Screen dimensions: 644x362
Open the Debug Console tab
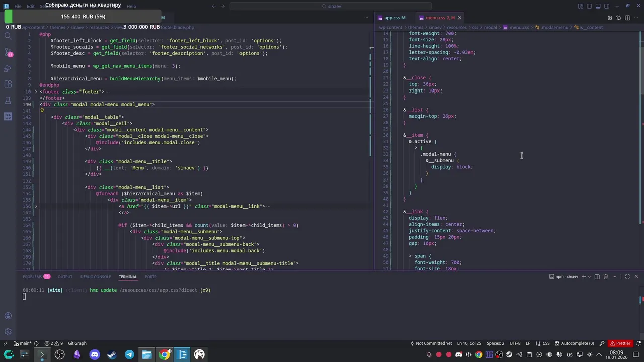(96, 276)
